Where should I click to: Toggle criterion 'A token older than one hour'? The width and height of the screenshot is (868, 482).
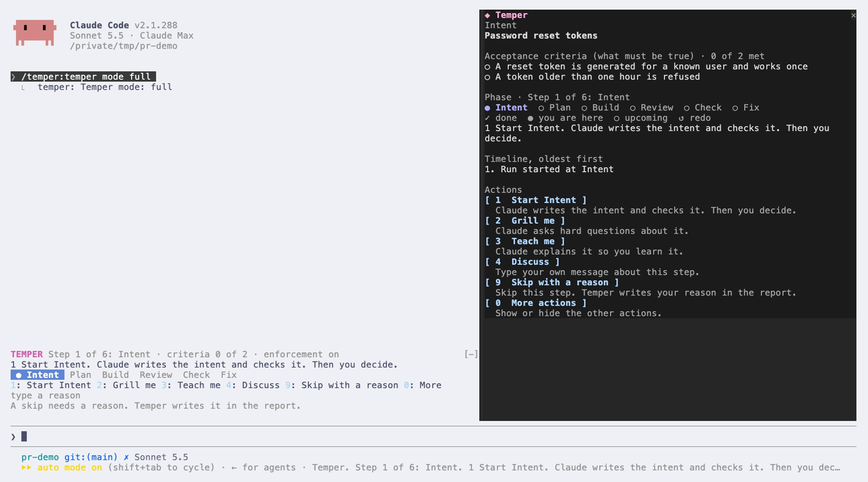point(592,77)
